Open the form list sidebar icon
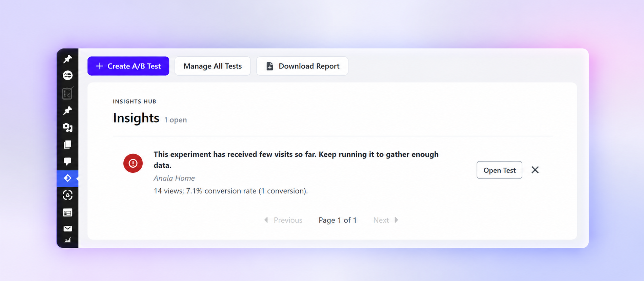This screenshot has width=644, height=281. point(67,213)
